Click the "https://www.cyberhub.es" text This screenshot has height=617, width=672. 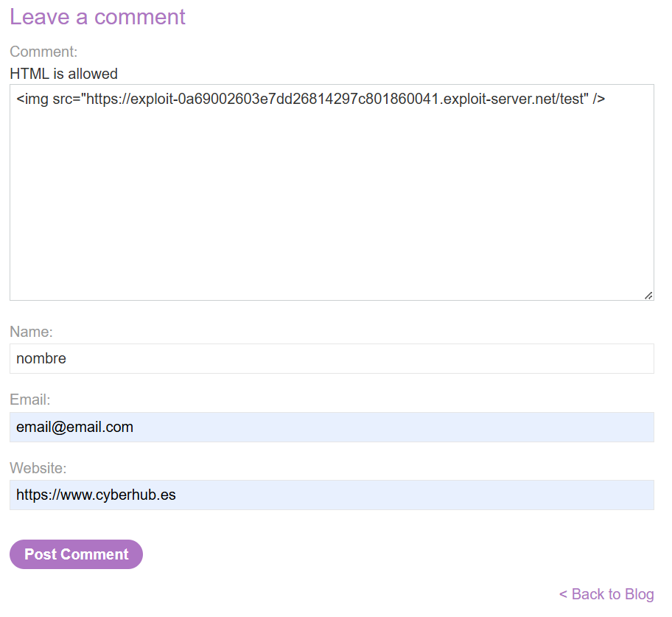96,495
